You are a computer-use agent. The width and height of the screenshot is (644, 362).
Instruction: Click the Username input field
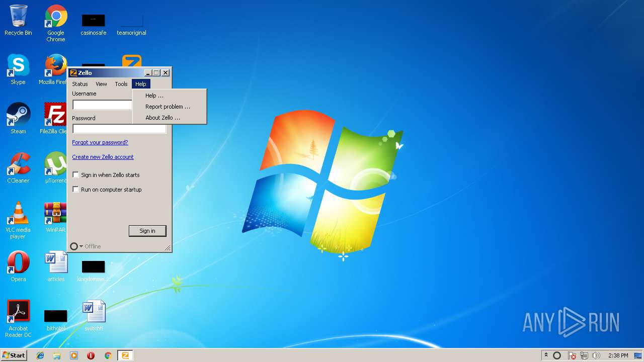[103, 105]
